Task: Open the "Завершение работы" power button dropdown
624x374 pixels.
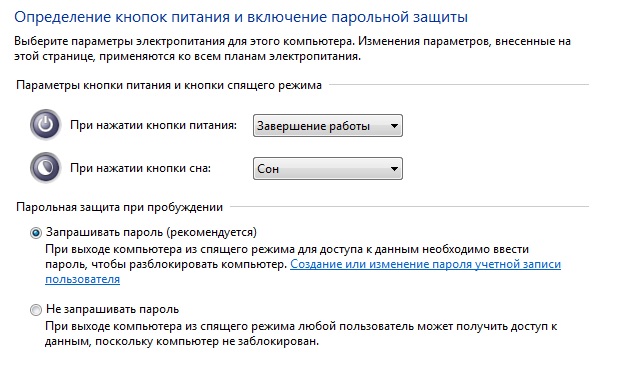Action: [x=328, y=126]
